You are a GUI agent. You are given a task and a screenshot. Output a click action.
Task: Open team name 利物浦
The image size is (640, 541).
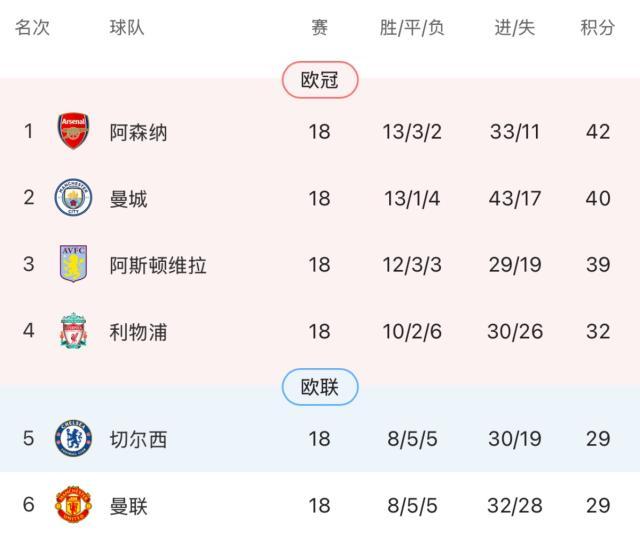click(x=138, y=331)
